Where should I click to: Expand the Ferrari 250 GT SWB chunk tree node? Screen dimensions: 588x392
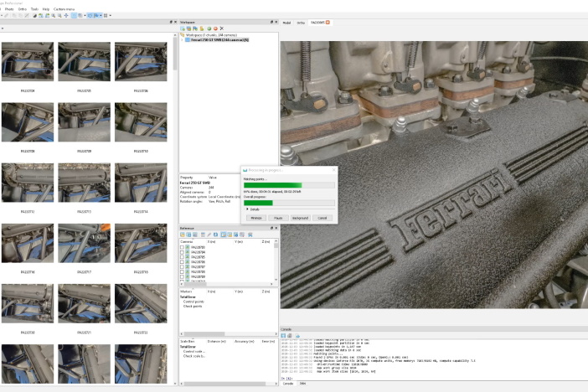click(182, 39)
